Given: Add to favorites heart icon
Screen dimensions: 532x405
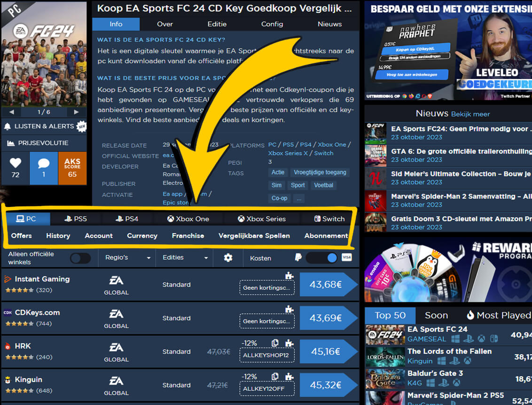Looking at the screenshot, I should 15,163.
